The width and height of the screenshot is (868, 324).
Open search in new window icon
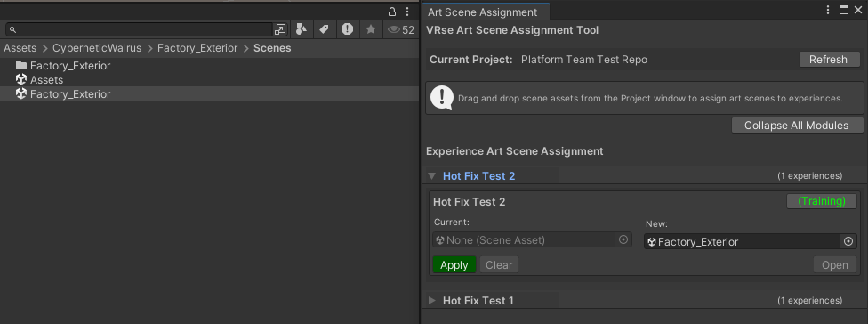click(280, 30)
